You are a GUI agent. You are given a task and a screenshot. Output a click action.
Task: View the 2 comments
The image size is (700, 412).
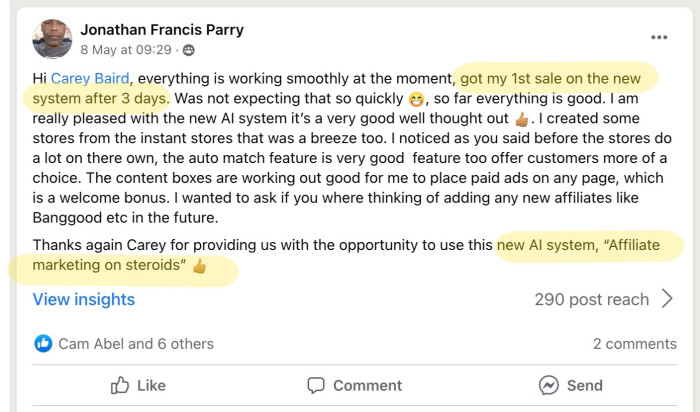tap(635, 343)
